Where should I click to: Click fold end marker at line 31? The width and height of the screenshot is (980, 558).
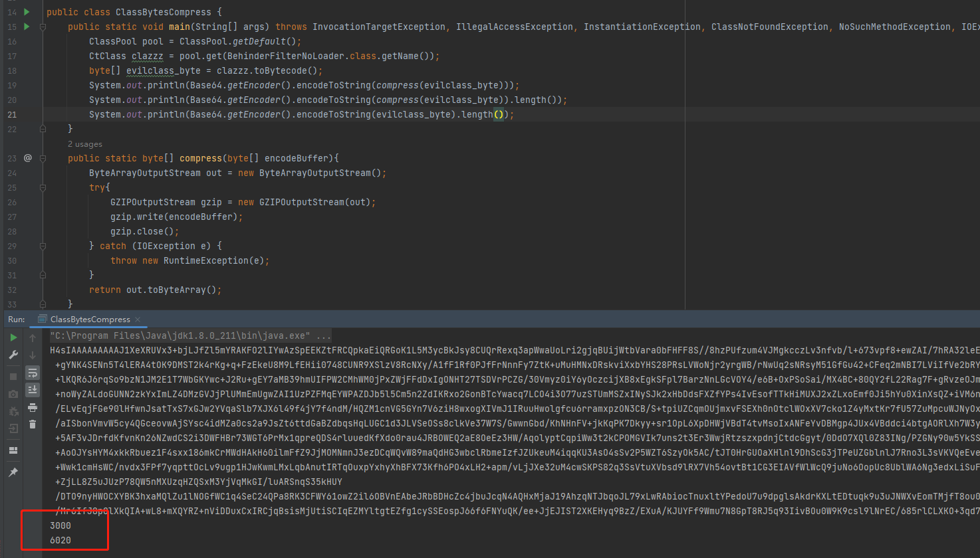(43, 275)
